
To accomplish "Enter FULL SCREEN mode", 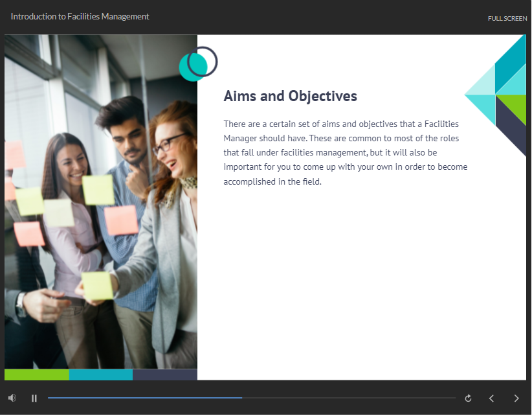I will pos(507,19).
